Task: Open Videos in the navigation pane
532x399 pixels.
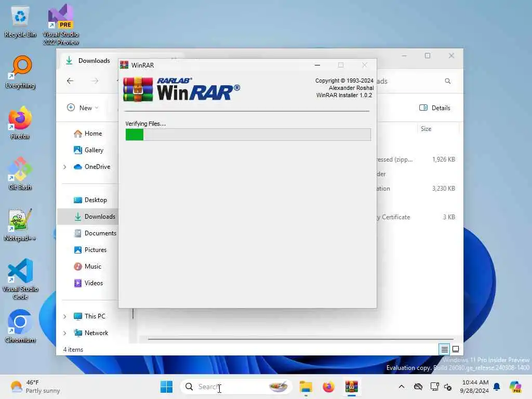Action: pos(88,283)
